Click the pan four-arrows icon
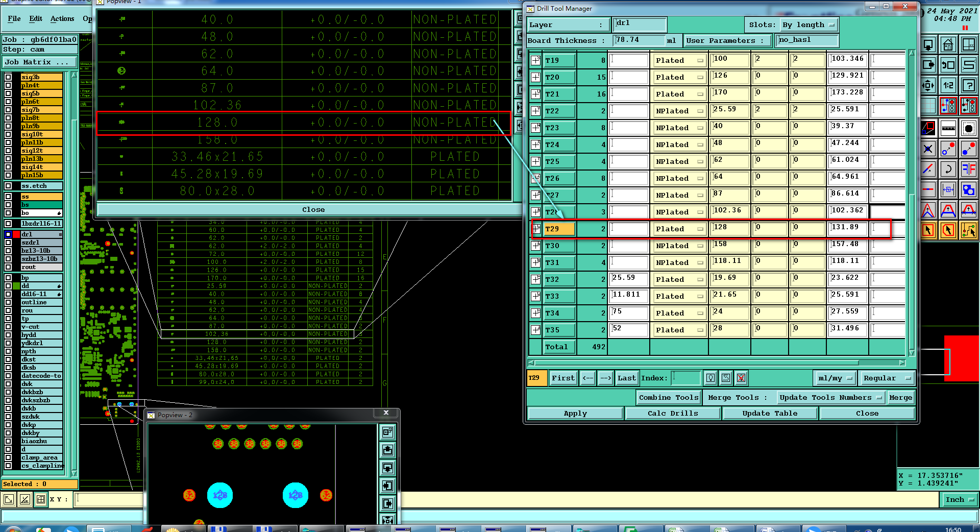The image size is (980, 532). coord(928,86)
